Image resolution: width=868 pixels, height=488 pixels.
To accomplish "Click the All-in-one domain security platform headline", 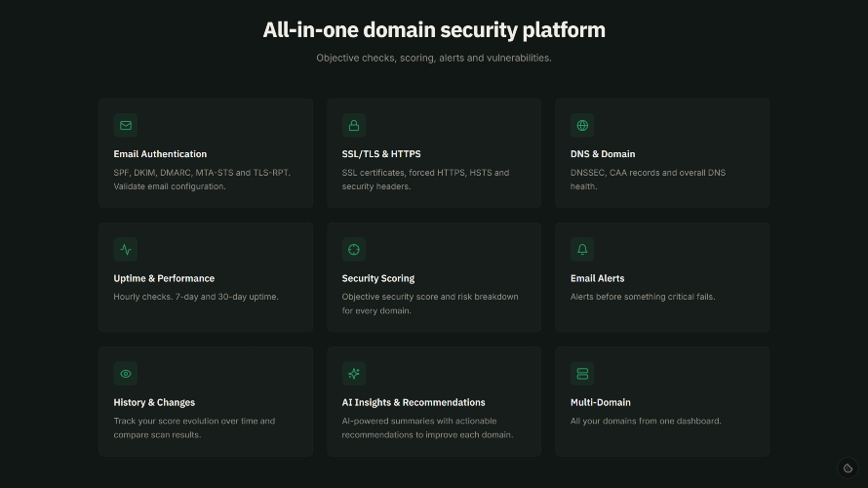I will (x=434, y=30).
